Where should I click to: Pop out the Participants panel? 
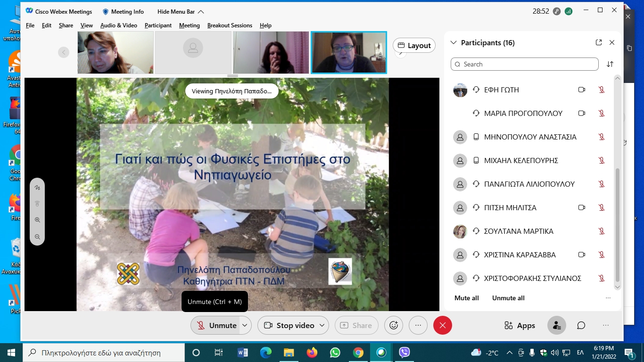[x=599, y=42]
